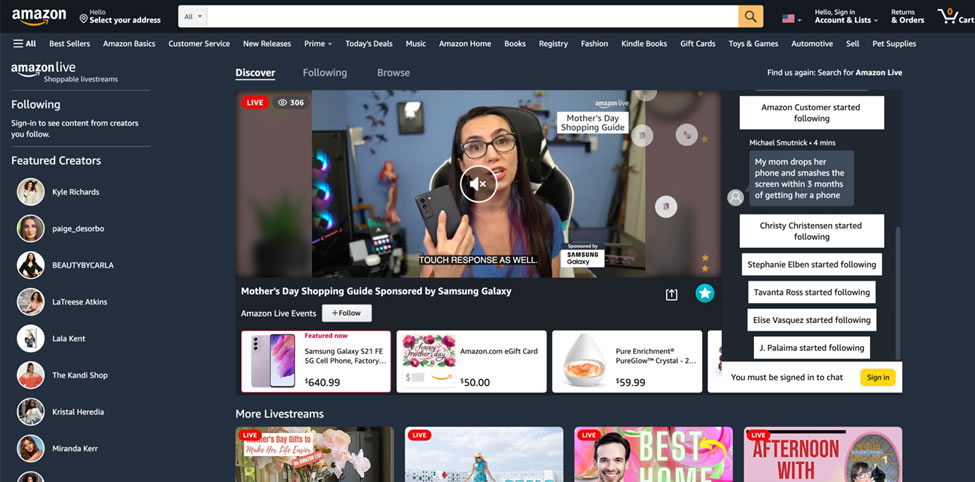
Task: Open LaTreese Atkins creator avatar
Action: pyautogui.click(x=30, y=302)
